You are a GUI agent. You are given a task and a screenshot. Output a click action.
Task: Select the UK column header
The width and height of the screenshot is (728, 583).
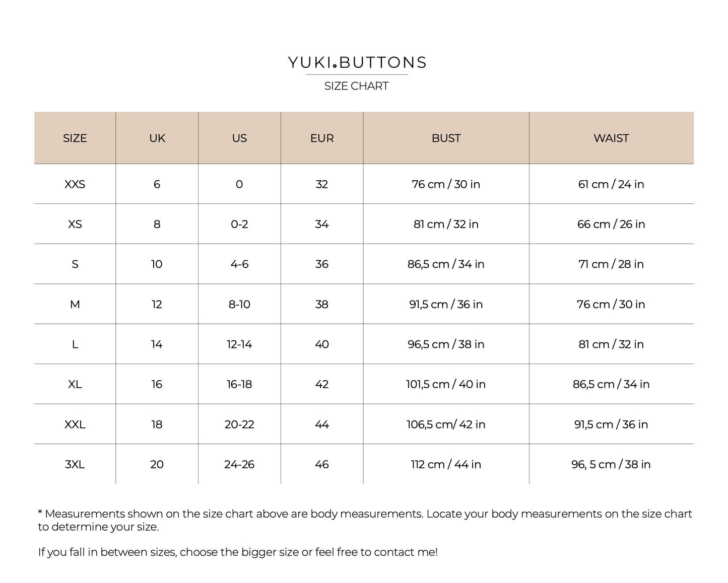pos(157,138)
